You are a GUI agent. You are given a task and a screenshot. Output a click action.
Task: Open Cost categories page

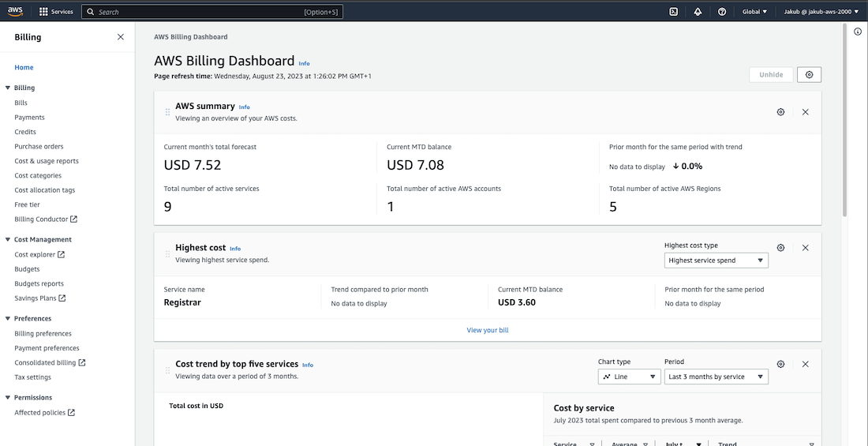pos(38,175)
